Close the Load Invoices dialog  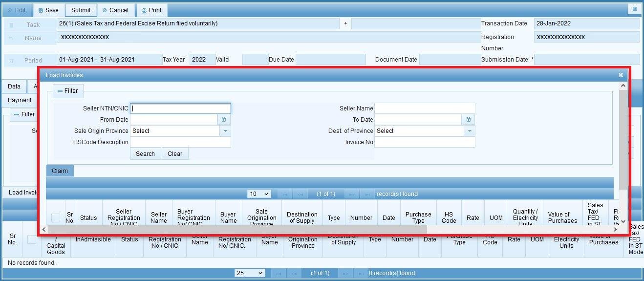tap(621, 75)
